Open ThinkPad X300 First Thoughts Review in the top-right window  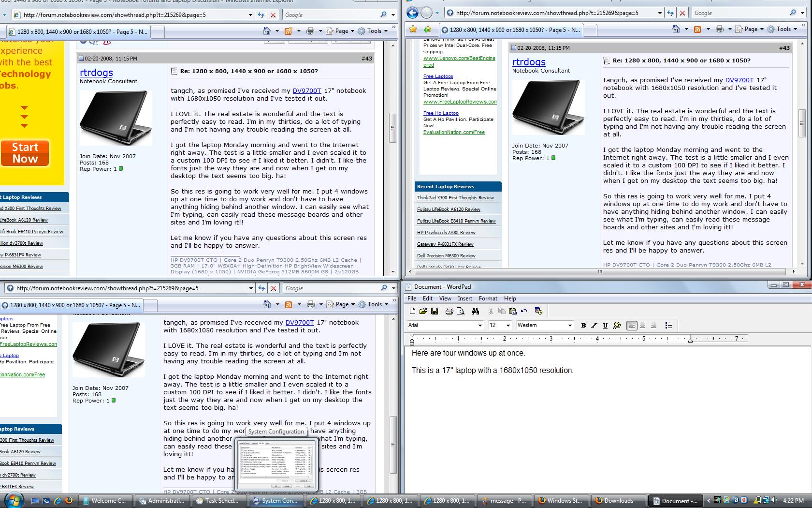(455, 197)
